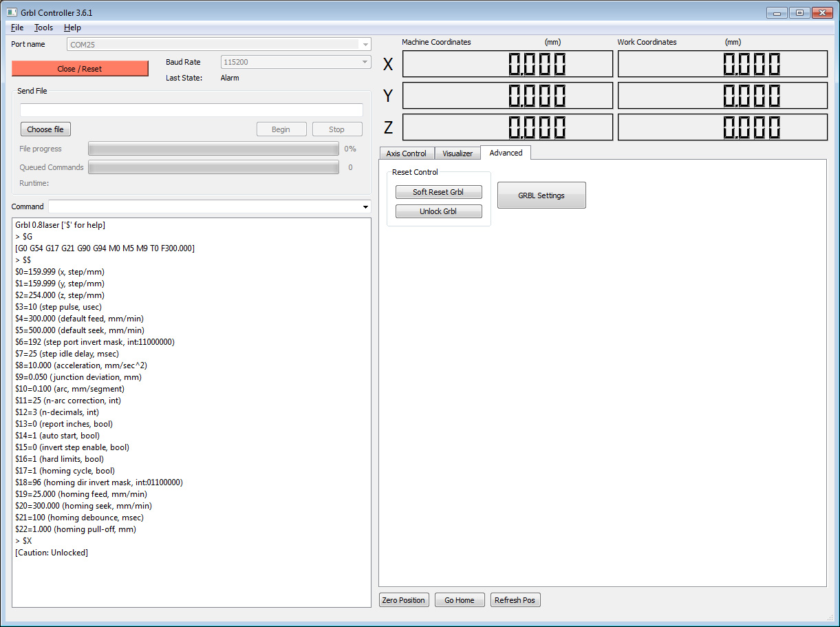The width and height of the screenshot is (840, 627).
Task: Click the "$6=192 (step port invert mask" line
Action: [x=94, y=342]
